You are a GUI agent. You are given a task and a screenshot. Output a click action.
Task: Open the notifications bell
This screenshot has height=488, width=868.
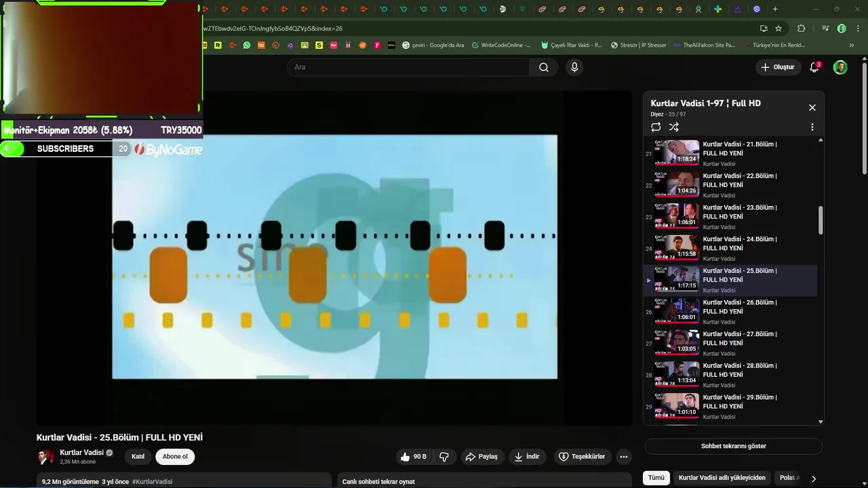[814, 67]
